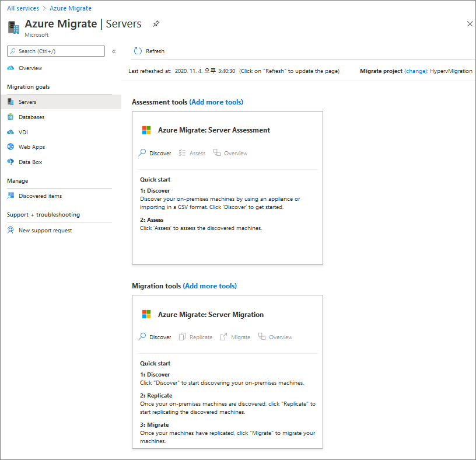Image resolution: width=476 pixels, height=460 pixels.
Task: Collapse the sidebar with double chevron
Action: tap(114, 51)
